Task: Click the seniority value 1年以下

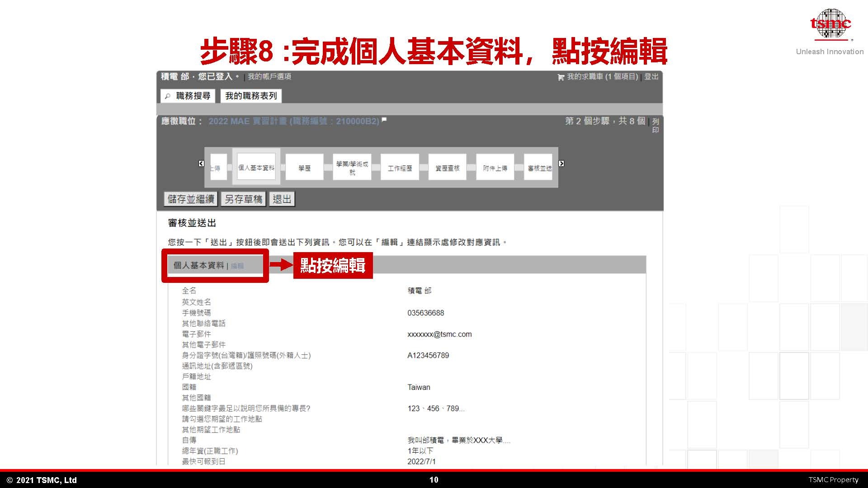Action: 420,451
